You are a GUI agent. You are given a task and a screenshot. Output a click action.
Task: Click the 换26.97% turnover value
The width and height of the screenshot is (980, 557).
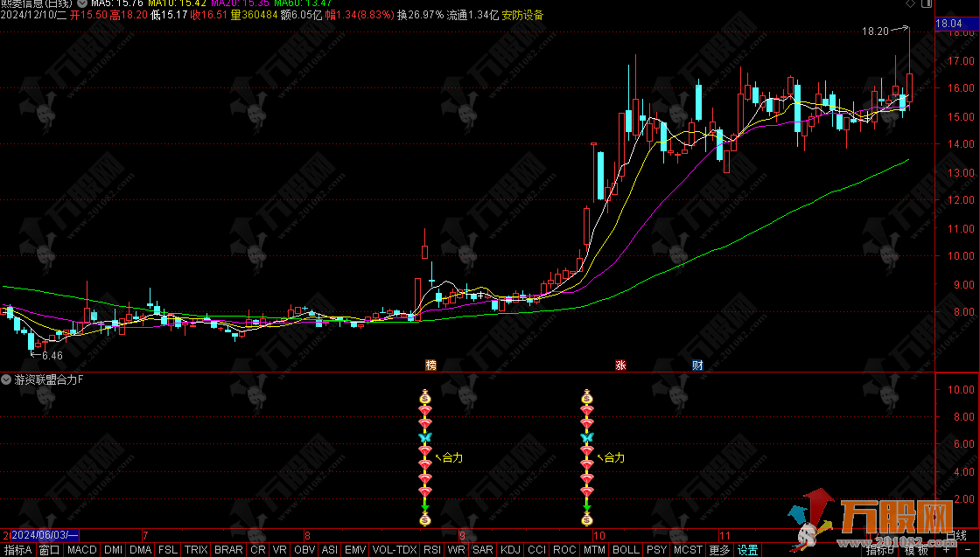[421, 15]
